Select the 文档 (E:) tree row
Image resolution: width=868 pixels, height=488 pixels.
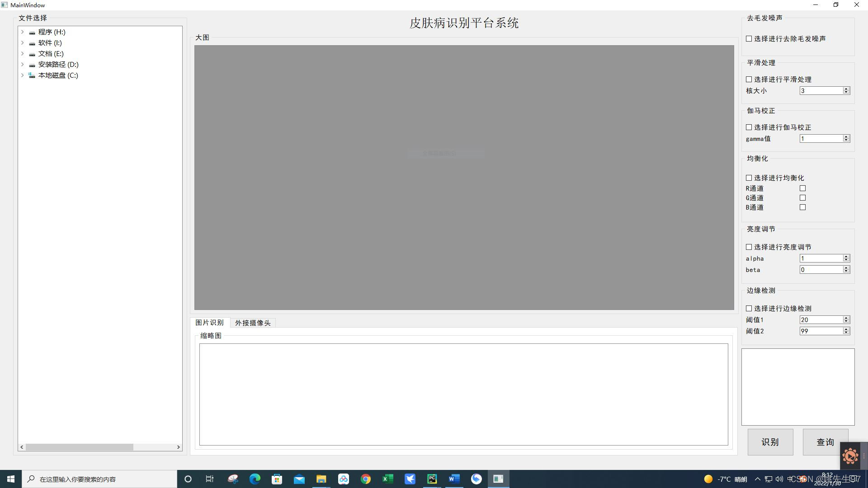coord(51,54)
